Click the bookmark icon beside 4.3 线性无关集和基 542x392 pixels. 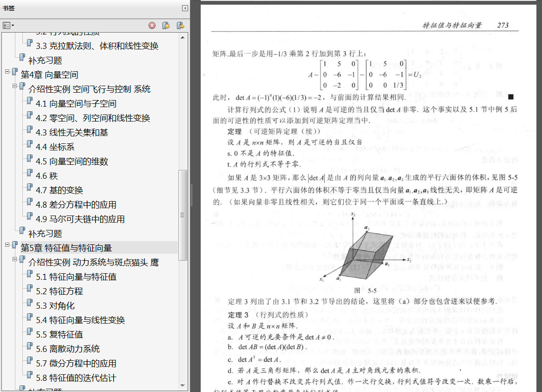click(x=30, y=129)
